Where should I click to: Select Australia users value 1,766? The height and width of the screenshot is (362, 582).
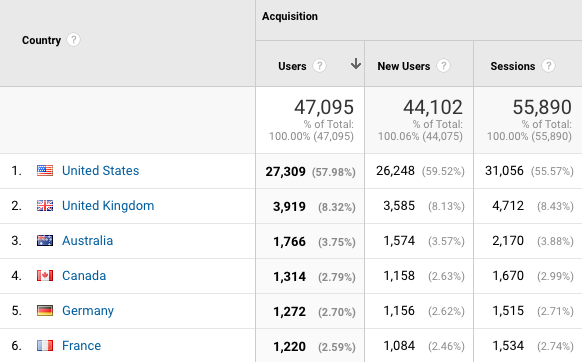pos(290,242)
